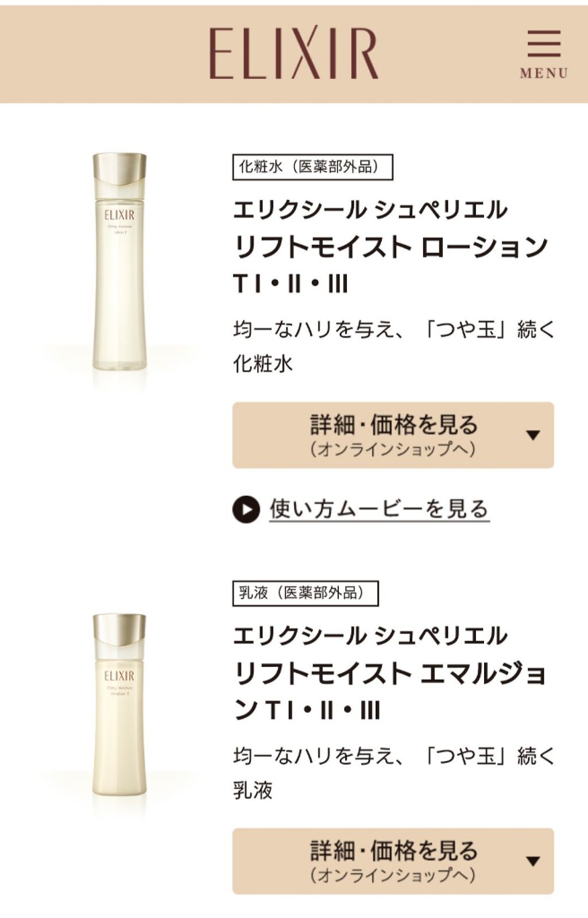Click lotion description 「つや玉」続く化粧水
The image size is (588, 918).
[x=394, y=347]
